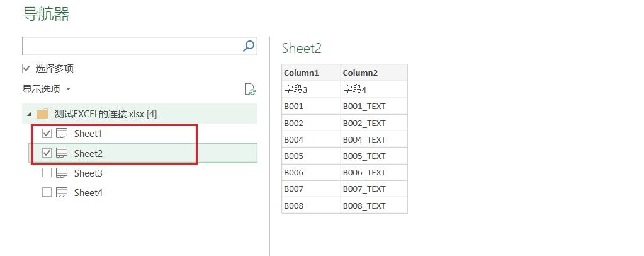Click the table icon next to Sheet1
This screenshot has height=256, width=644.
[x=62, y=133]
